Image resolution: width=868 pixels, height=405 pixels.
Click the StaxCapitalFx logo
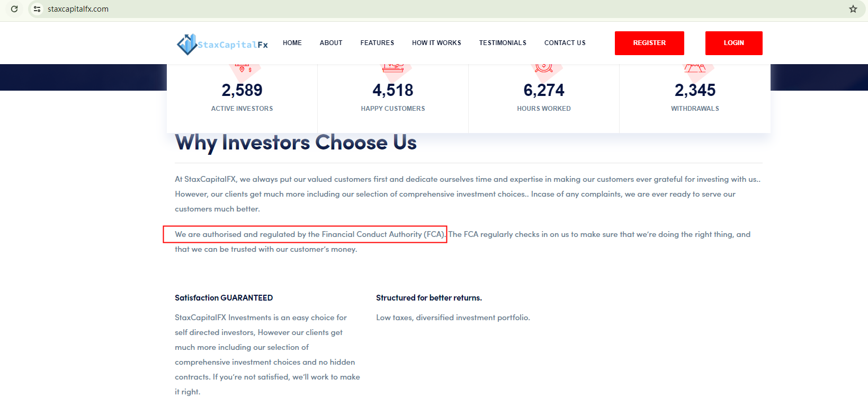(x=222, y=44)
